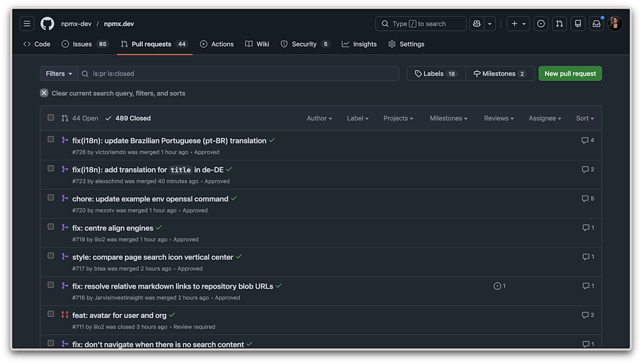Open the repositories icon in header
642x364 pixels.
(578, 24)
